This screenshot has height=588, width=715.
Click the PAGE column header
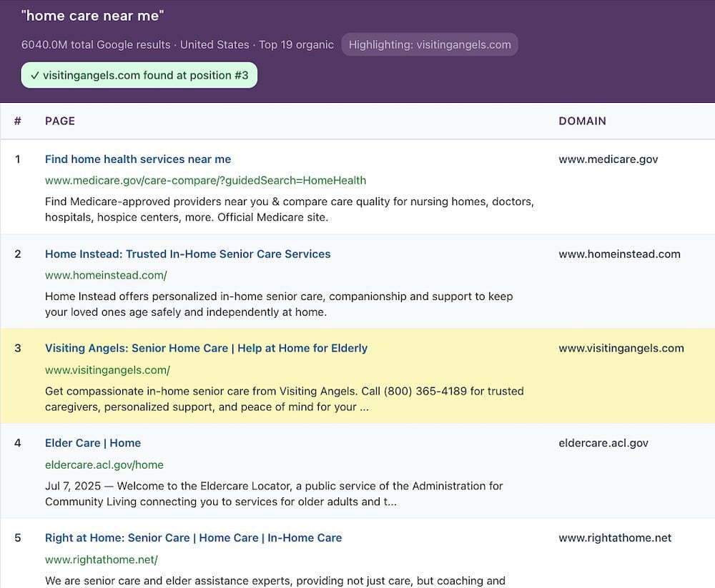click(x=60, y=121)
